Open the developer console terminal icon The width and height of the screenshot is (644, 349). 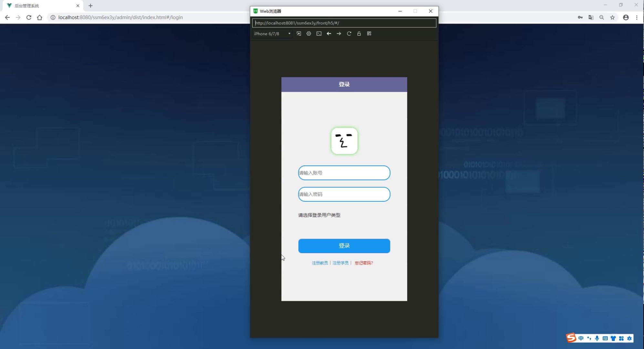click(319, 34)
